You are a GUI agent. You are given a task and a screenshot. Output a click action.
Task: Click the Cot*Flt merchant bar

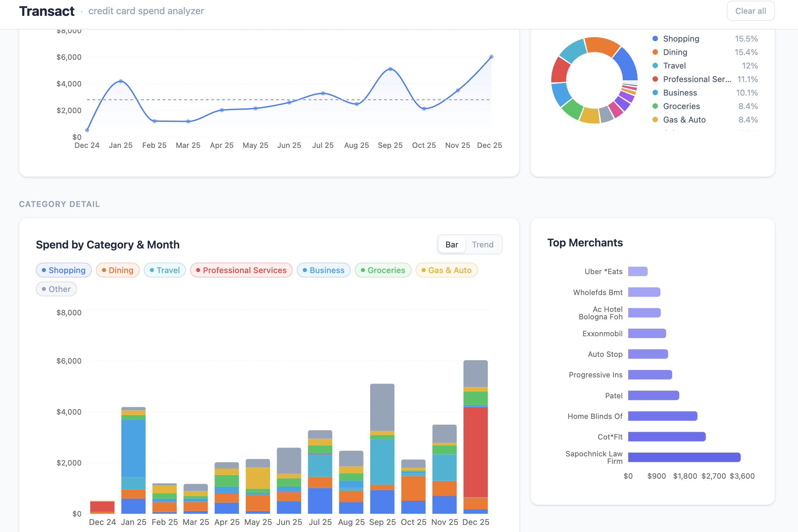coord(667,437)
